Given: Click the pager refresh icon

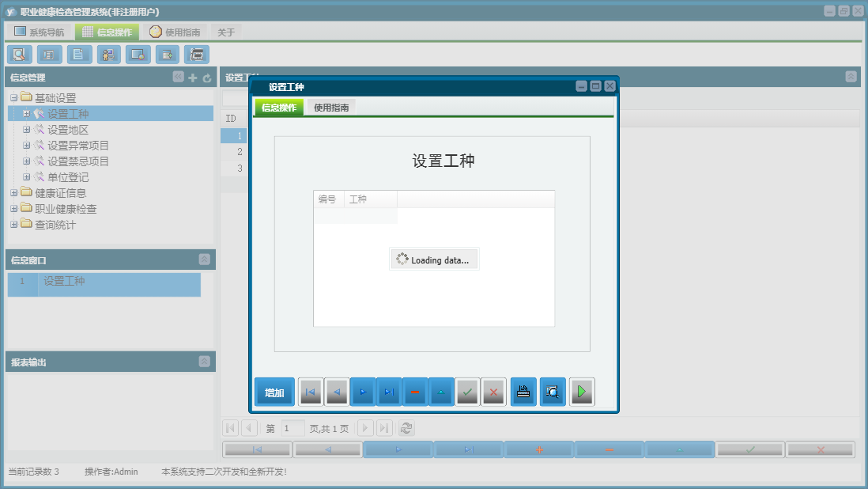Looking at the screenshot, I should [406, 428].
